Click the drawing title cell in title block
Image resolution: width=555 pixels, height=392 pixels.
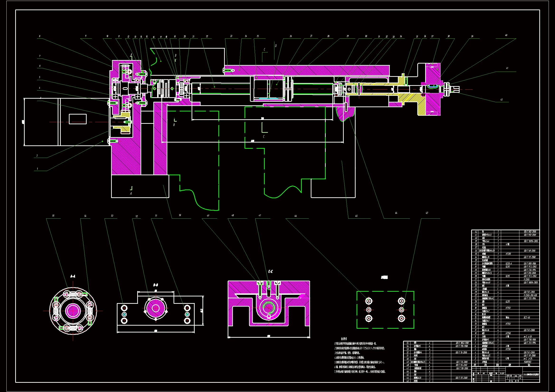[x=531, y=375]
